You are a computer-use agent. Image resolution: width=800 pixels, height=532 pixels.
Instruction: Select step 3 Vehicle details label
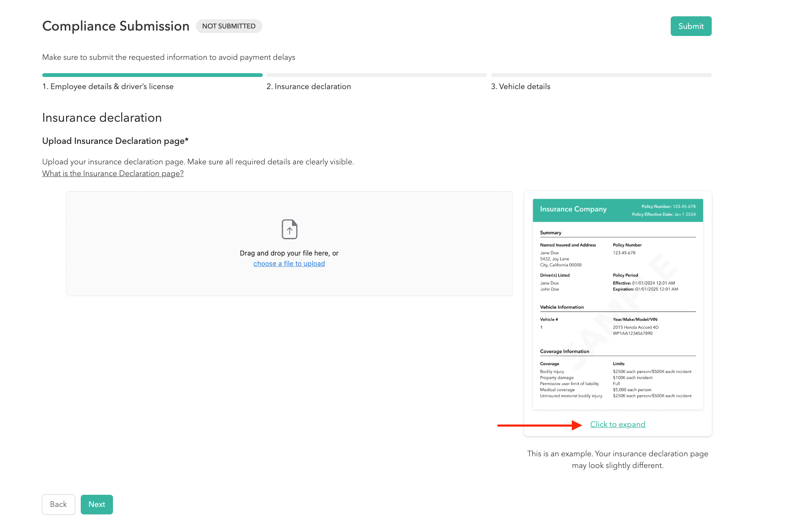521,87
